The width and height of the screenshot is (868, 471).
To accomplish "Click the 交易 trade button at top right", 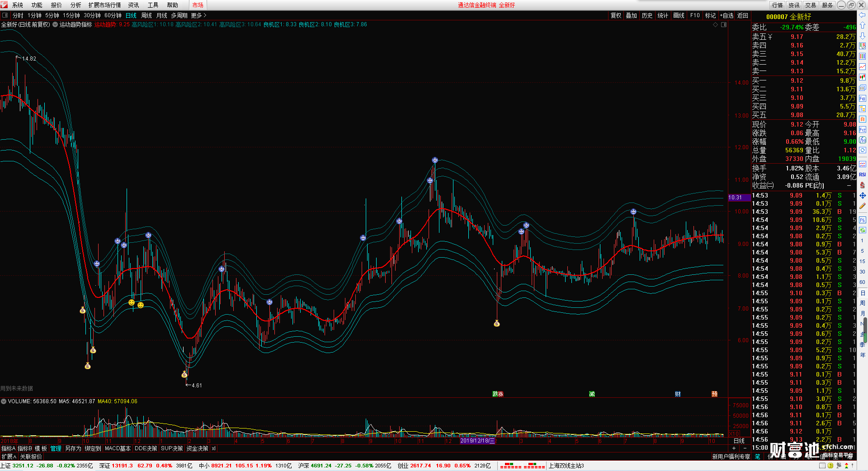I will pos(811,5).
